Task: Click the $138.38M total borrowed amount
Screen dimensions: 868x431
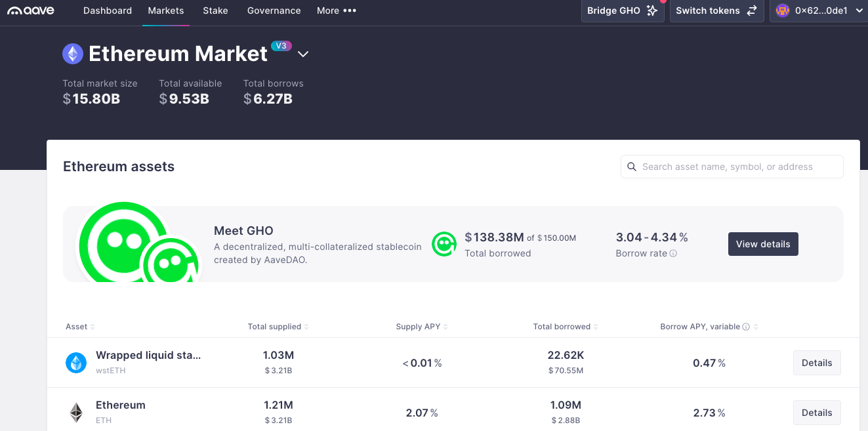Action: pos(494,237)
